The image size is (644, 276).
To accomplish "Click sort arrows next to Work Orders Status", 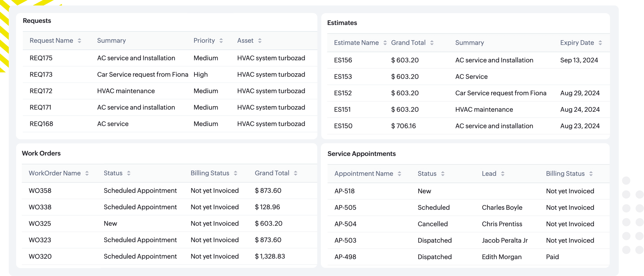I will pyautogui.click(x=129, y=173).
